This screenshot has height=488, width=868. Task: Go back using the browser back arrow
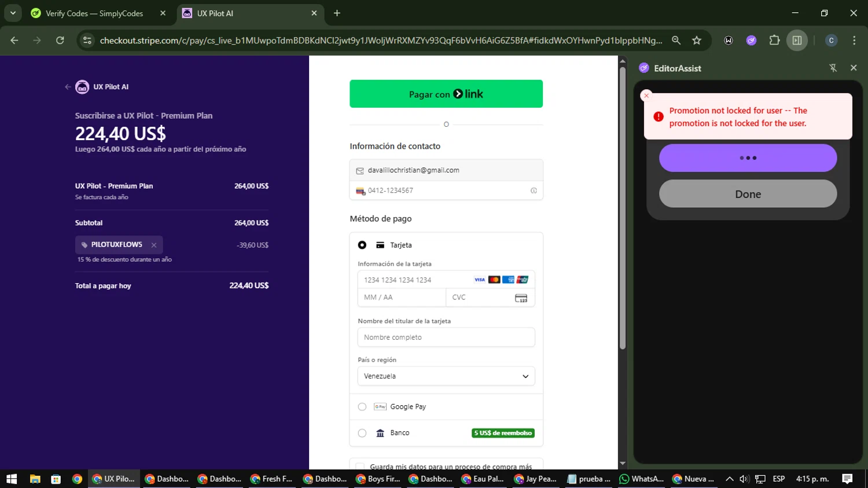(14, 41)
